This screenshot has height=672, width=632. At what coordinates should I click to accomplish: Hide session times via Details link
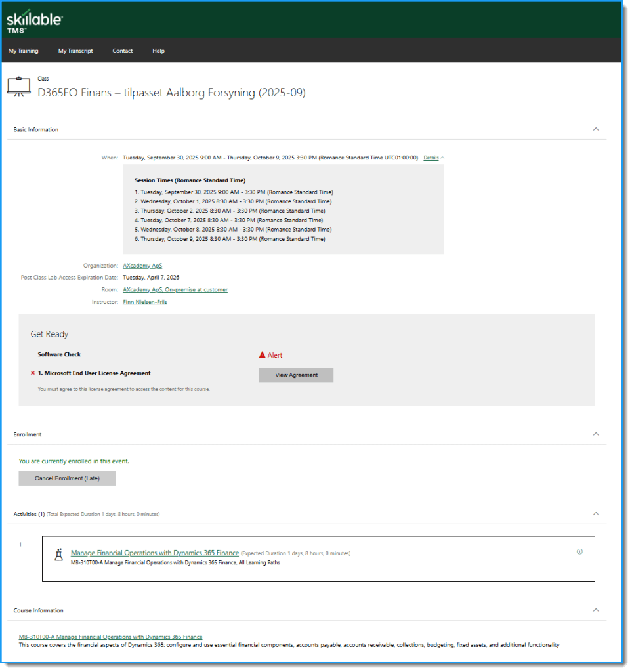click(x=431, y=157)
